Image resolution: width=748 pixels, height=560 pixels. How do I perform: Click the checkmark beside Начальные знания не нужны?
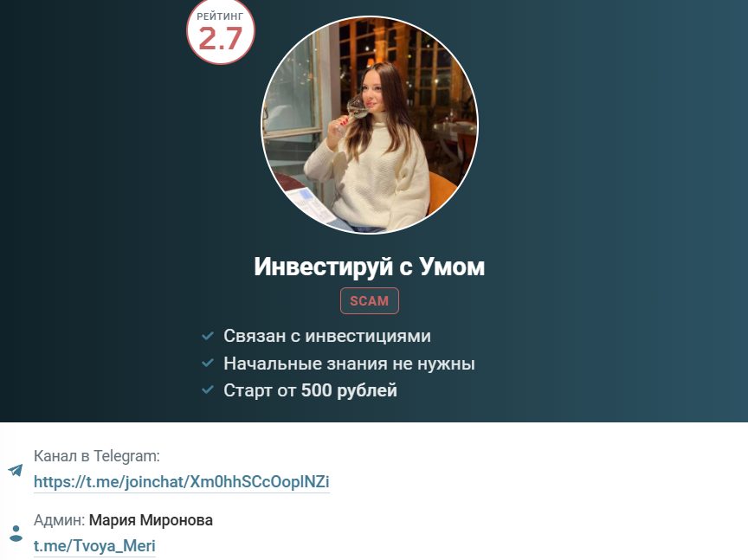point(208,363)
